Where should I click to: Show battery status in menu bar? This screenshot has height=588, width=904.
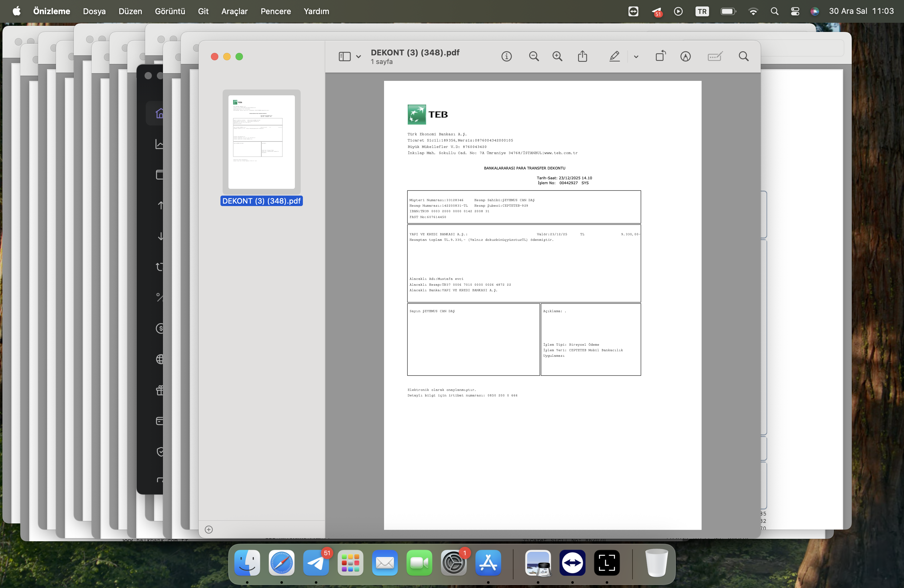pos(728,11)
